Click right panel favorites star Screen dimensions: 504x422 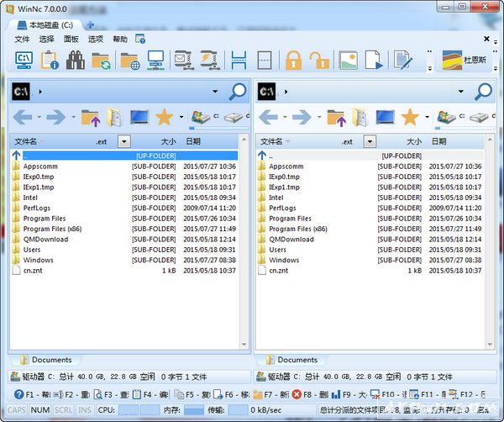(410, 117)
